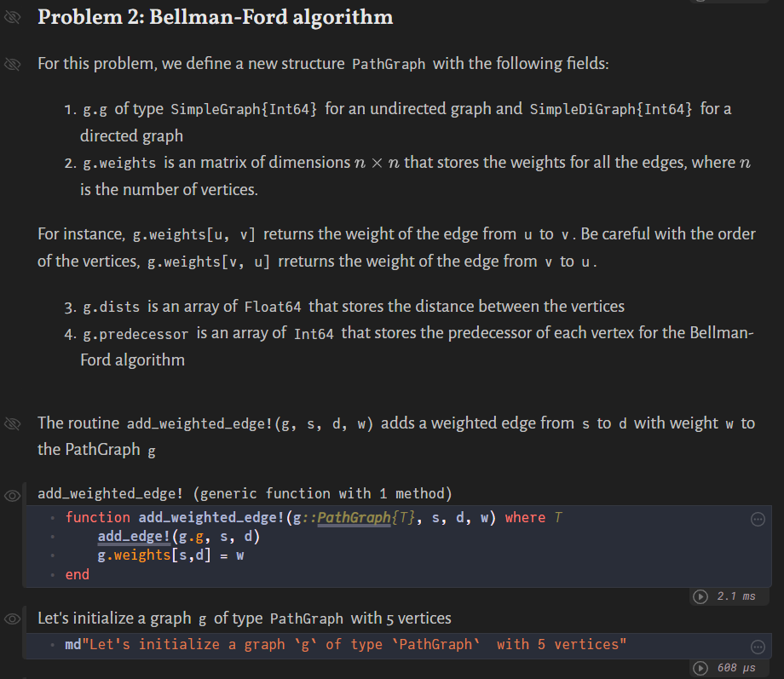Click the '2.1 ms' runtime label
The height and width of the screenshot is (679, 784).
[736, 596]
